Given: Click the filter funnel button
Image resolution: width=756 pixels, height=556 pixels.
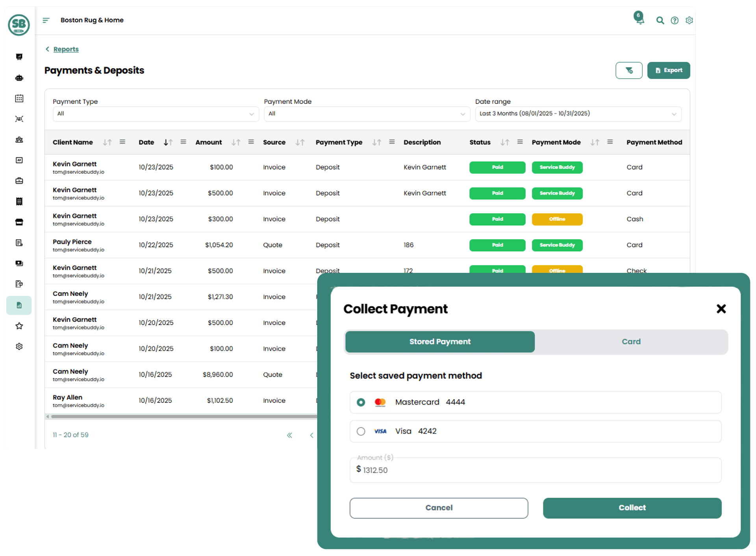Looking at the screenshot, I should pos(629,70).
